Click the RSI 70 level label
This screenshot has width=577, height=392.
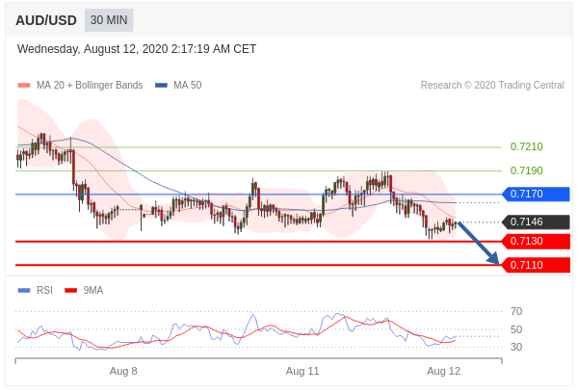[x=516, y=311]
